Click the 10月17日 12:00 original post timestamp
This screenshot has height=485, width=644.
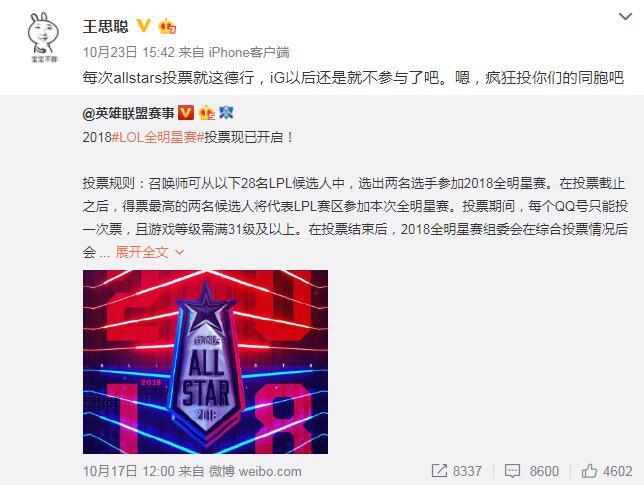point(129,471)
